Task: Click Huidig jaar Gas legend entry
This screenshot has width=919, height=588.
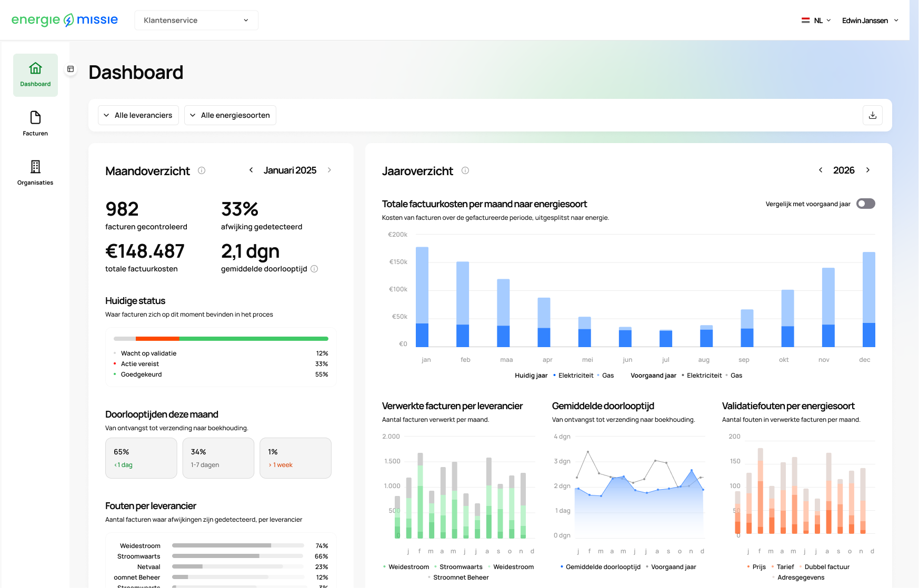Action: click(605, 376)
